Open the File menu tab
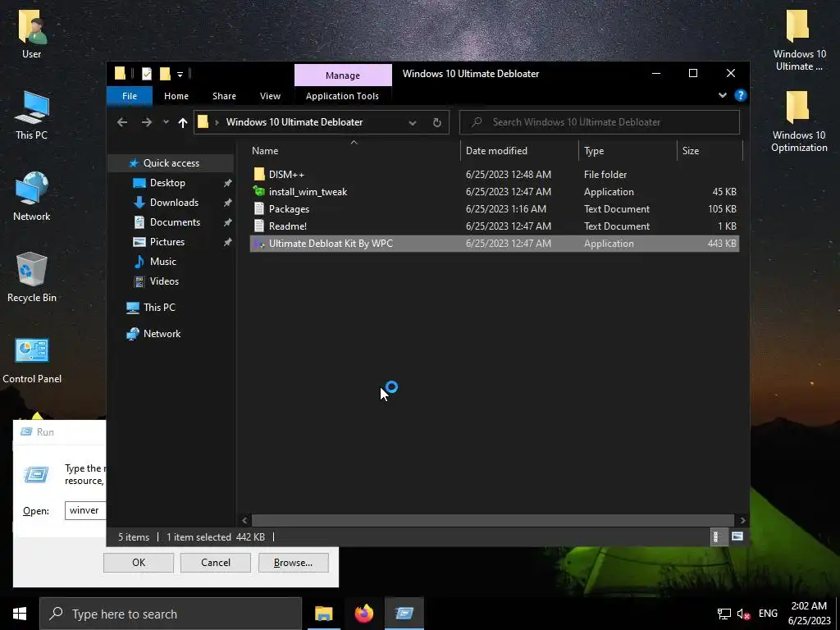Screen dimensions: 840x630 click(130, 96)
